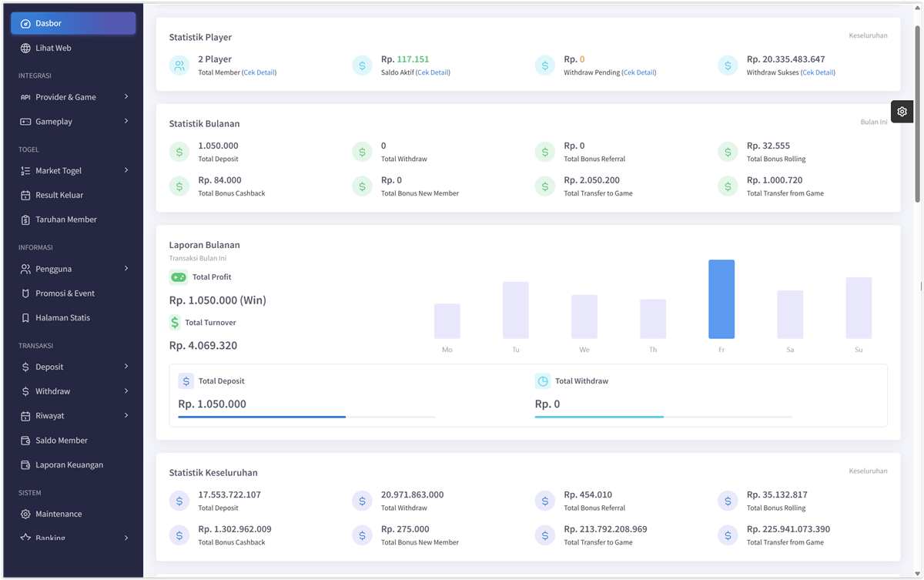924x580 pixels.
Task: Click the Total Deposit progress bar
Action: [306, 417]
